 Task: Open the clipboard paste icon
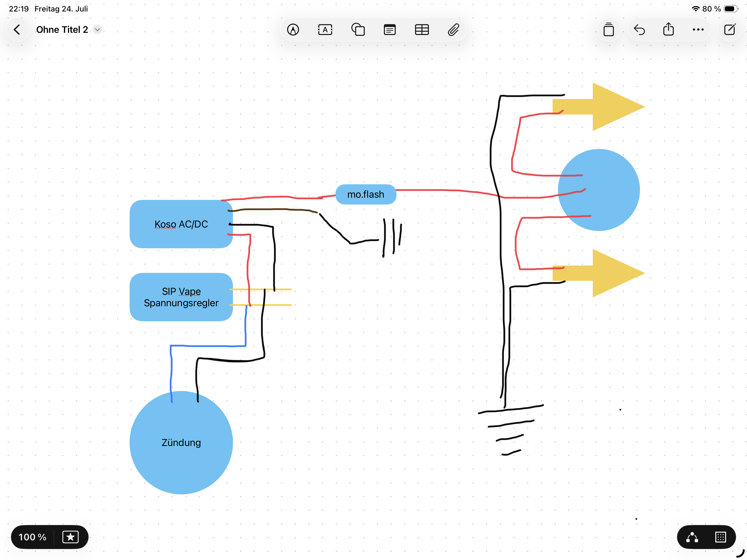608,30
